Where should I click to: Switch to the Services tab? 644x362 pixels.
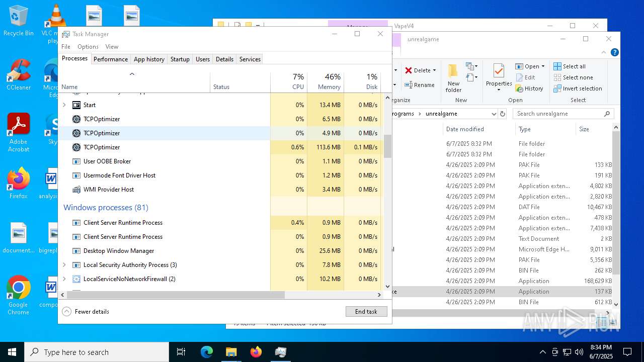(250, 59)
